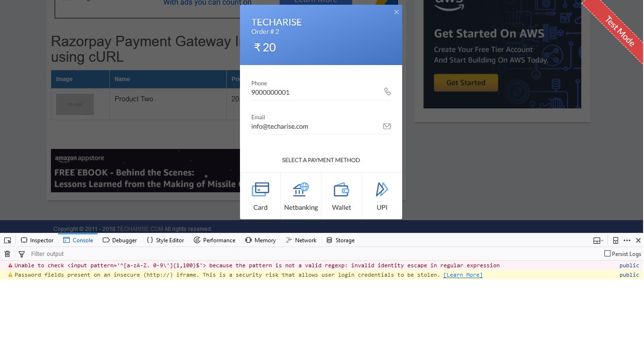
Task: Click the red error icon in console
Action: point(10,265)
